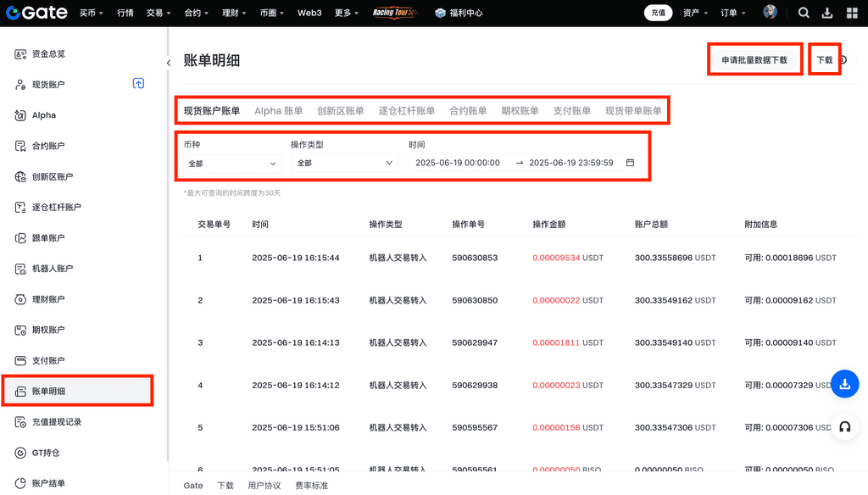This screenshot has width=868, height=495.
Task: Click the 申请批量数据下载 button
Action: tap(754, 60)
